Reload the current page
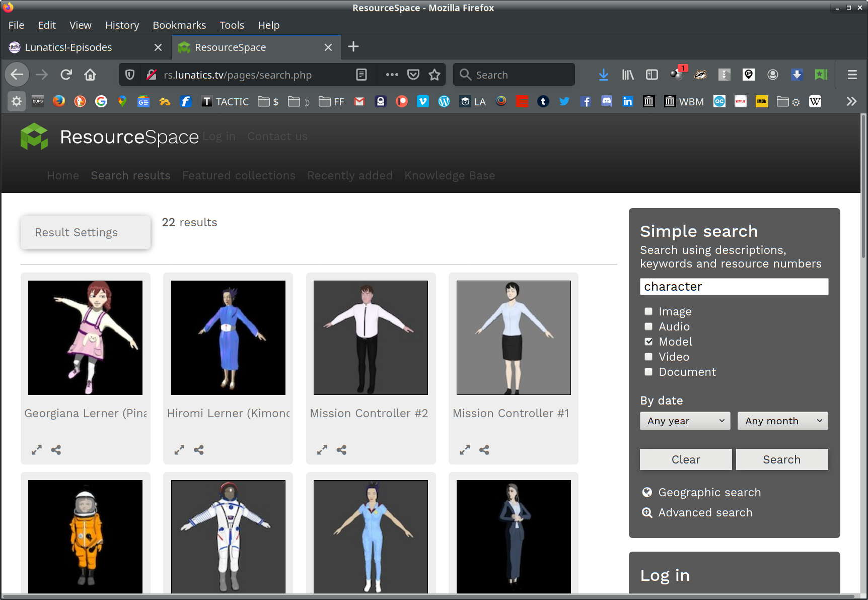The image size is (868, 600). 66,75
